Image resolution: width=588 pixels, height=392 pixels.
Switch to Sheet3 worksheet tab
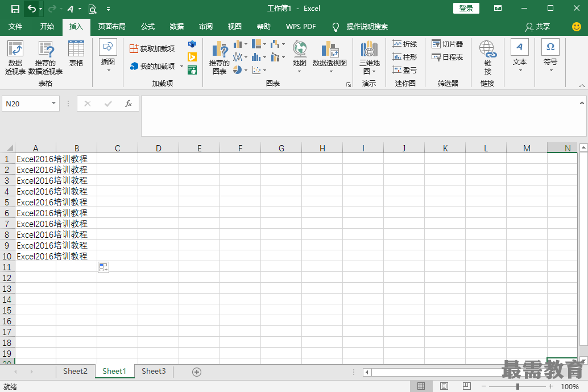pyautogui.click(x=154, y=372)
